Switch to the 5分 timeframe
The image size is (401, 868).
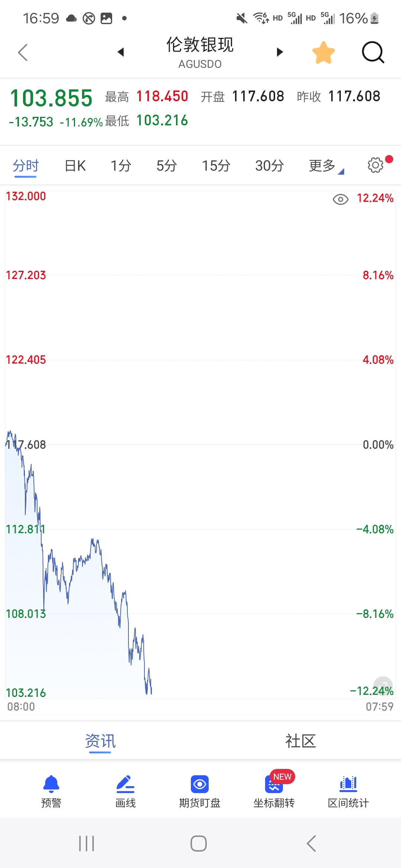click(166, 166)
